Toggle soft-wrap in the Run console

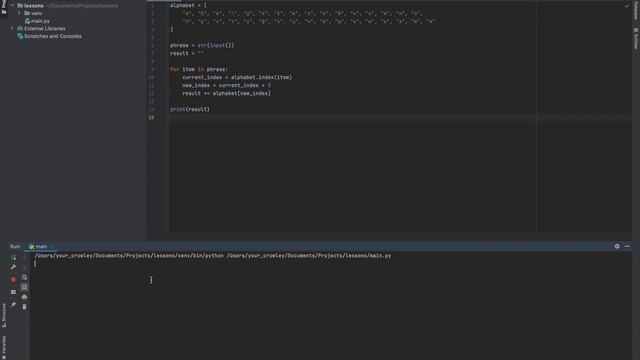pyautogui.click(x=24, y=278)
